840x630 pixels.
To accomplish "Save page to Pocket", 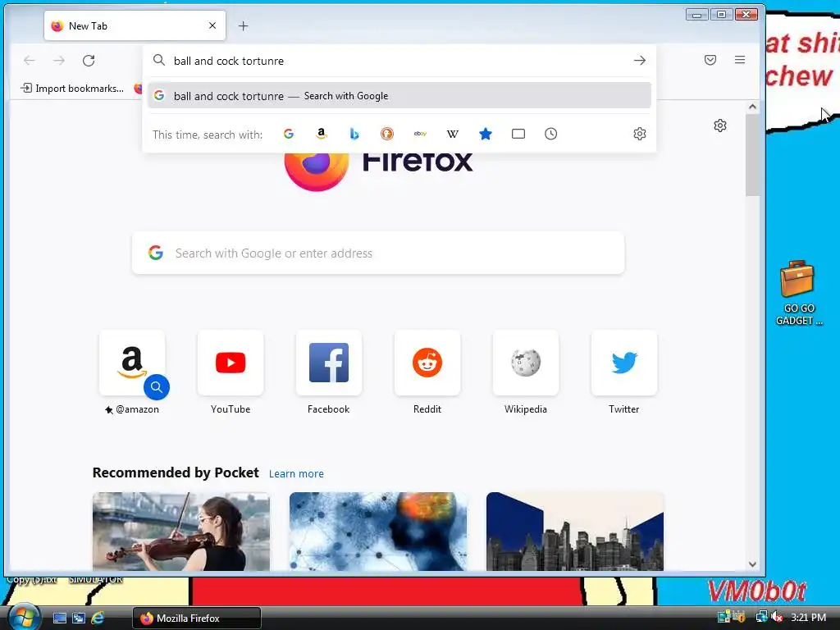I will click(x=710, y=60).
